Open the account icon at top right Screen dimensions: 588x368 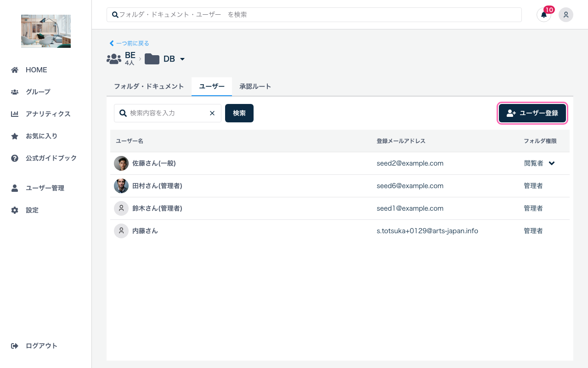pos(566,15)
